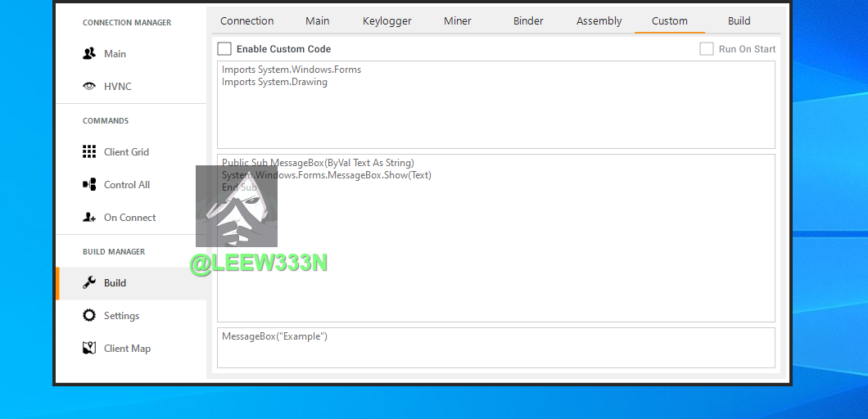Switch to the Connection tab

246,21
